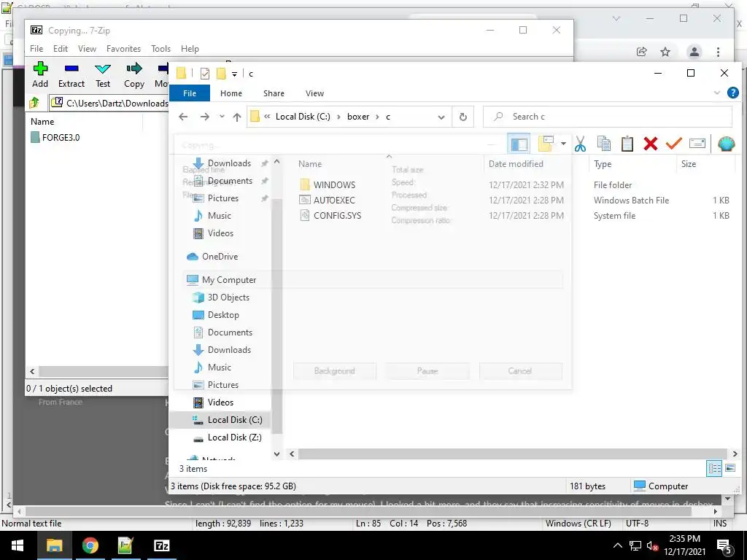Click the Quick Access new folder icon
This screenshot has width=747, height=560.
click(221, 74)
